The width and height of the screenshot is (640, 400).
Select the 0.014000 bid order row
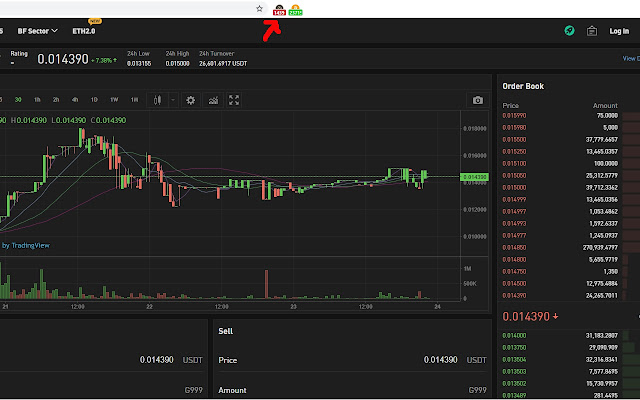pos(569,336)
